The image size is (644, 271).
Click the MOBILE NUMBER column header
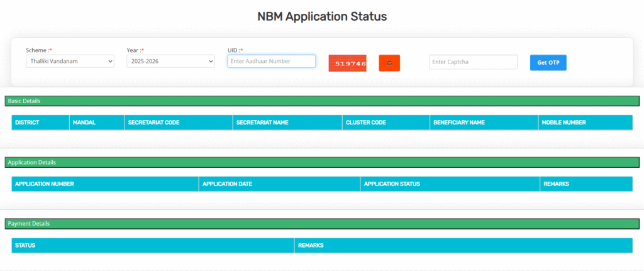[586, 123]
